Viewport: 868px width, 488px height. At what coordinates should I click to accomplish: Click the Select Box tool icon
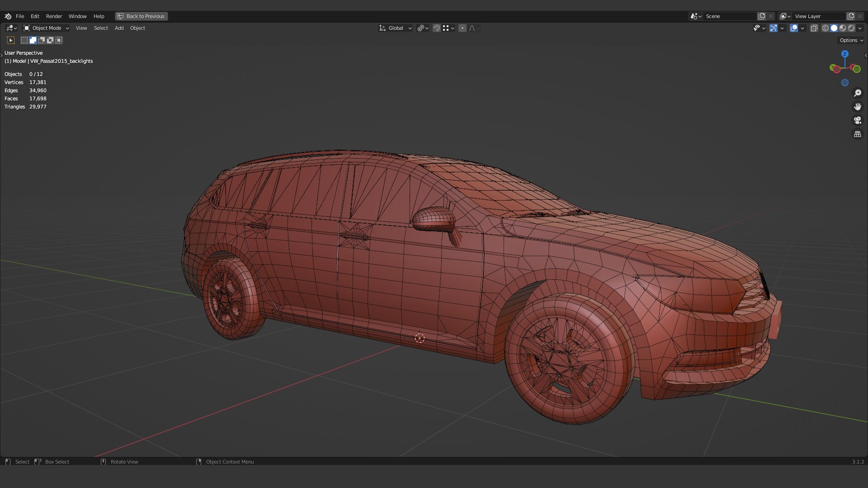(x=11, y=40)
